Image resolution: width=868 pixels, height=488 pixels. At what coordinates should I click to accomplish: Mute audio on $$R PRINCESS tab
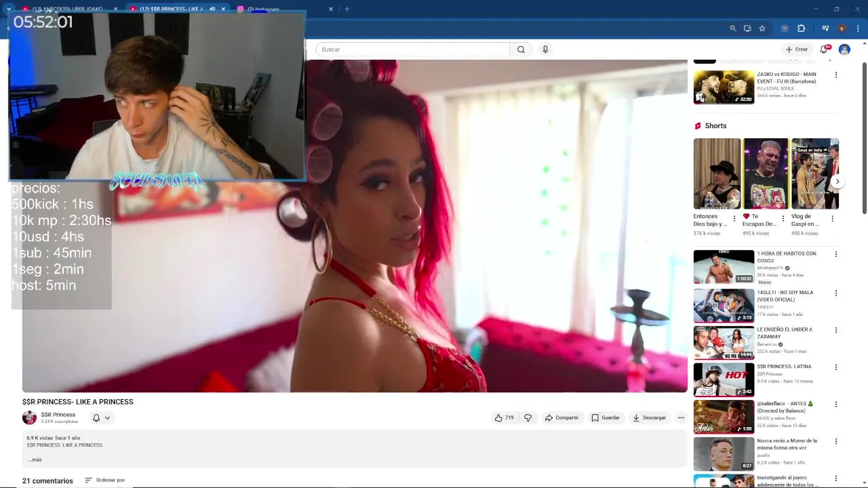tap(212, 9)
